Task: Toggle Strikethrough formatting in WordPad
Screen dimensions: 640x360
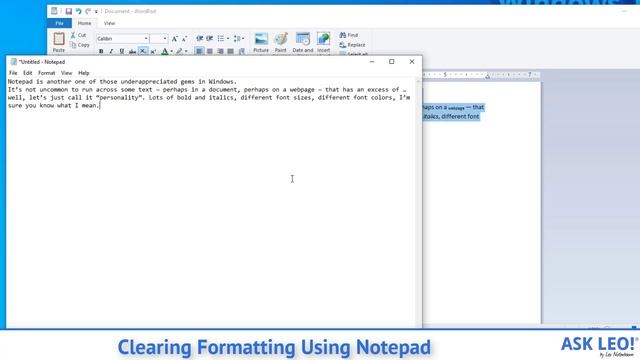Action: point(132,51)
